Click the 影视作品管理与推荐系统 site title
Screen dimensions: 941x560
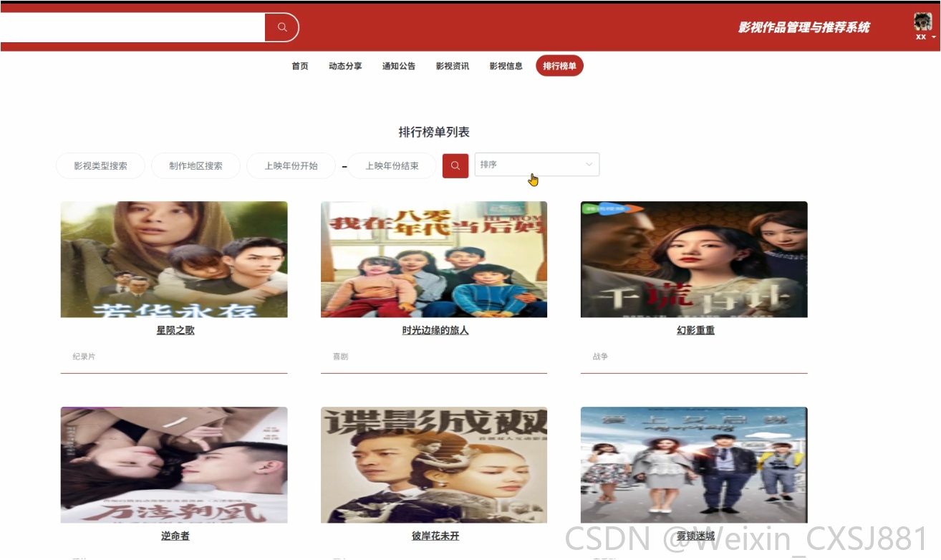point(804,28)
